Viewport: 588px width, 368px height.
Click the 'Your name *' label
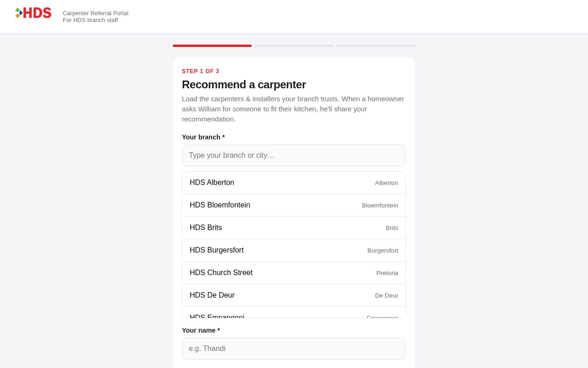(201, 330)
